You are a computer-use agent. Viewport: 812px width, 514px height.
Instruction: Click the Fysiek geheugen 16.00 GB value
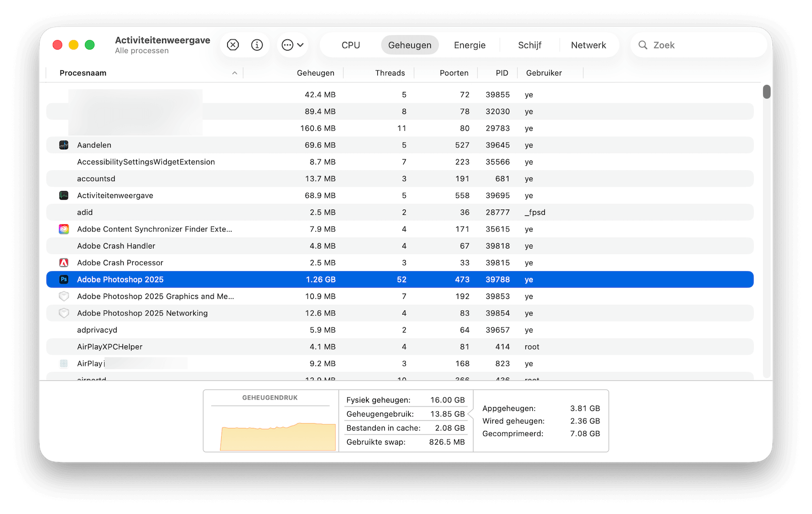(x=448, y=400)
